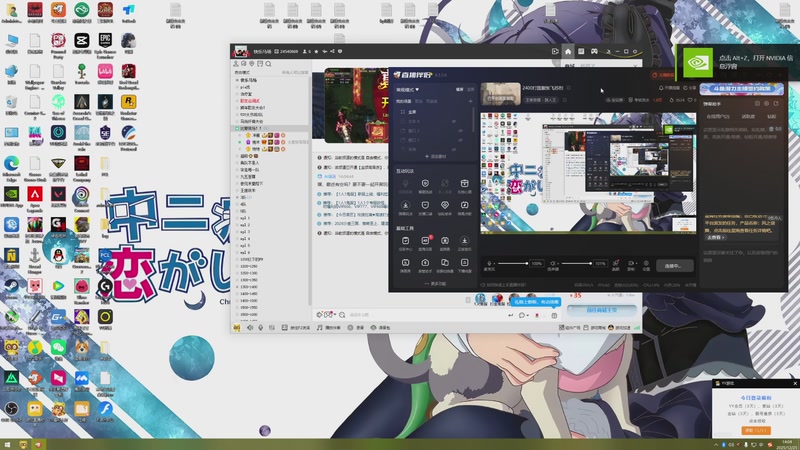Toggle visibility of the 窗口 1 source
Screen dimensions: 800x450
point(460,140)
